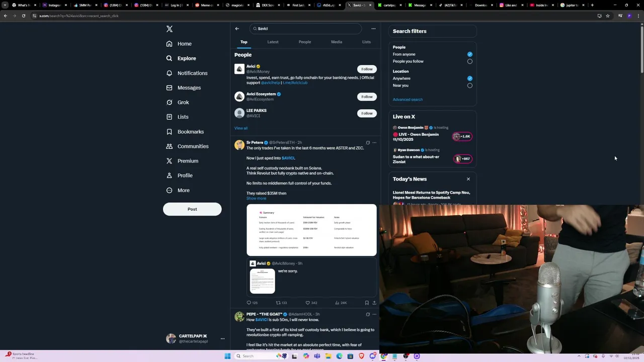Open the X logo home link

pos(170,29)
